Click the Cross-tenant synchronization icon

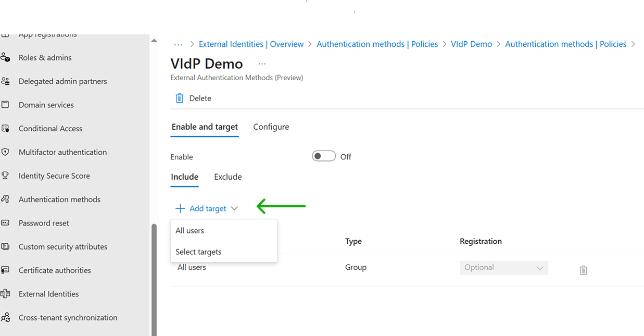coord(5,317)
